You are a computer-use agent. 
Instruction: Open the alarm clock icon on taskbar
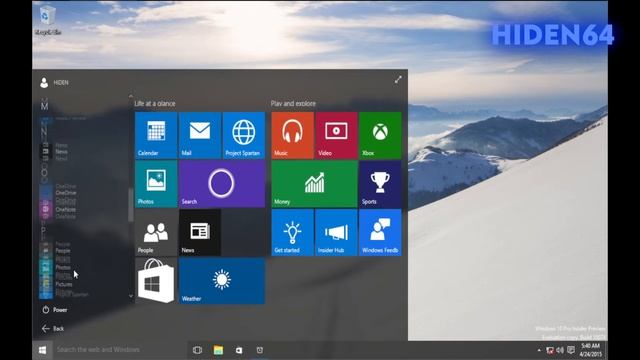pyautogui.click(x=260, y=350)
